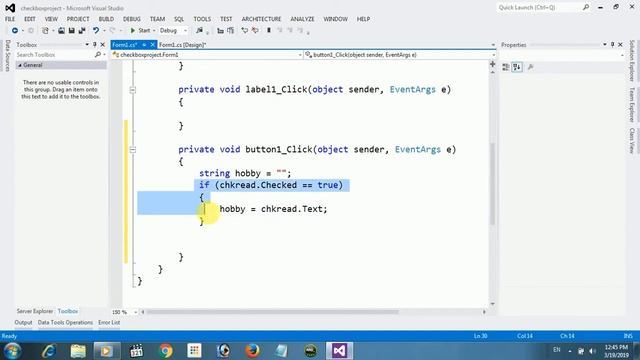Open the ARCHITECTURE menu

pos(261,19)
